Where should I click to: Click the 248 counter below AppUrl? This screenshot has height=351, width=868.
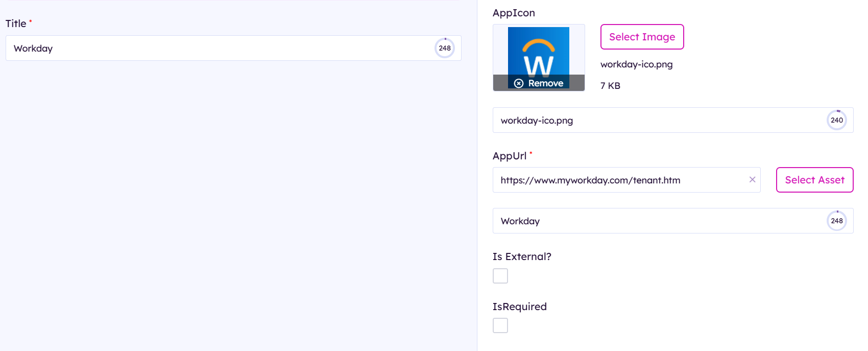836,221
